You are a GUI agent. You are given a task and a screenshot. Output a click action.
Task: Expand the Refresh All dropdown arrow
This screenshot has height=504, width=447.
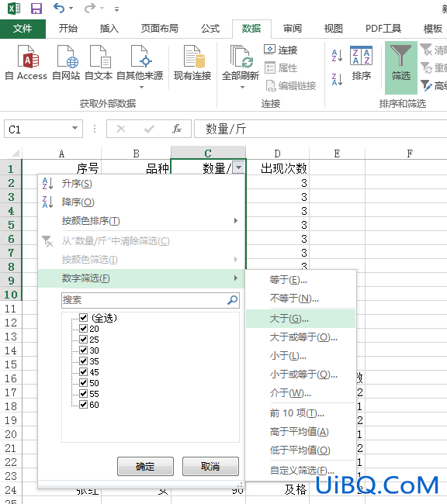pyautogui.click(x=242, y=87)
